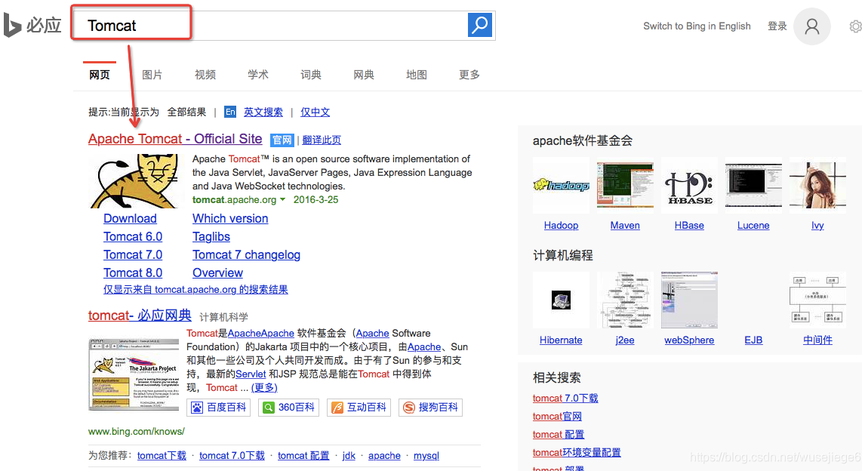The image size is (868, 471).
Task: Open the Taglibs sublink
Action: coord(211,237)
